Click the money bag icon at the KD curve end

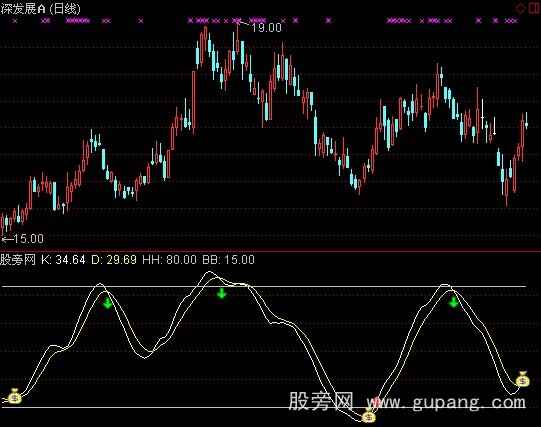[523, 379]
